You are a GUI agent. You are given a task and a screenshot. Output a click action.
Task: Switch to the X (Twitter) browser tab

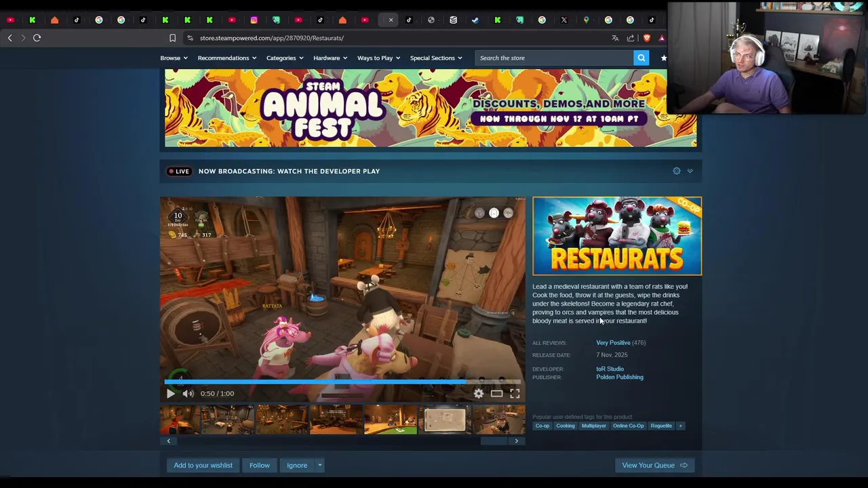(x=564, y=20)
